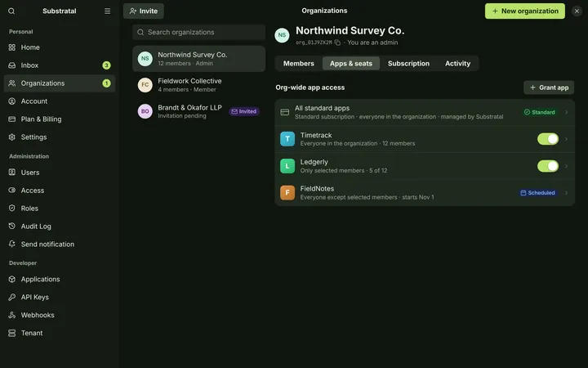Switch to the Members tab
The height and width of the screenshot is (368, 588).
click(x=299, y=64)
